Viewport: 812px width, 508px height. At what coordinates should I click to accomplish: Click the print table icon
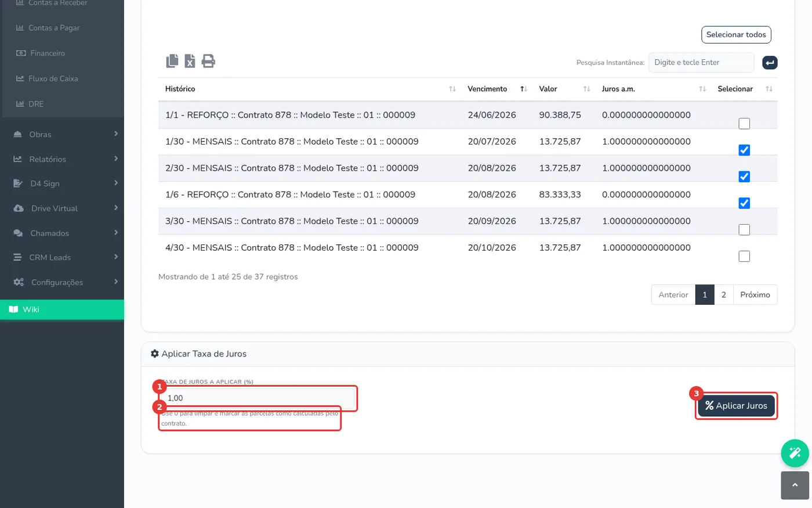(x=208, y=61)
